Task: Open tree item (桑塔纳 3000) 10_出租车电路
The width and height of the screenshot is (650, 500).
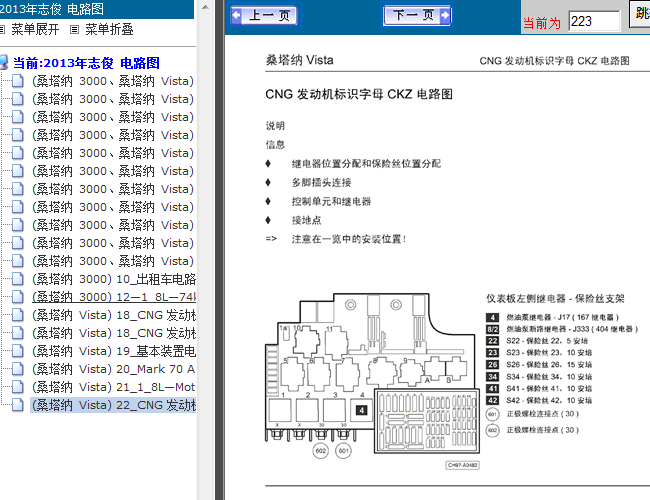Action: tap(114, 279)
